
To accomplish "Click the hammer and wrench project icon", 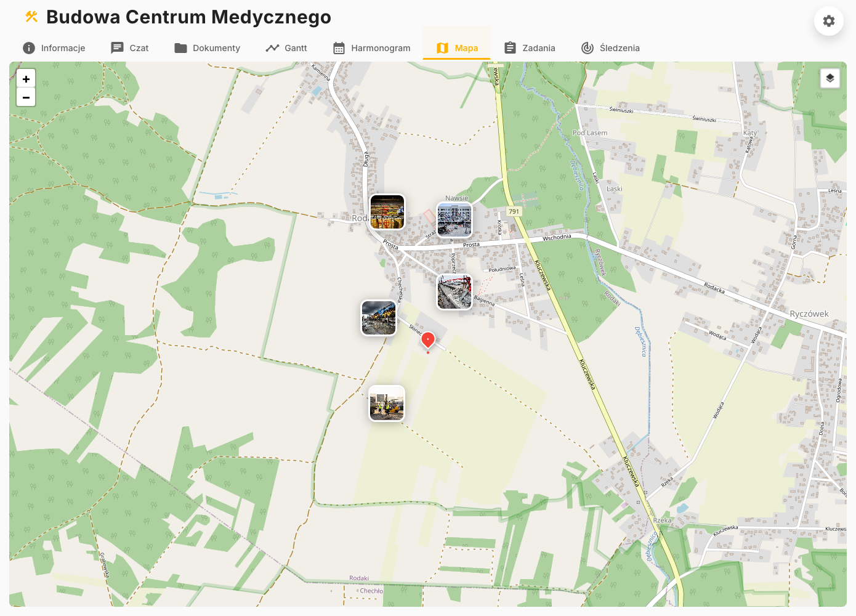I will click(x=31, y=17).
